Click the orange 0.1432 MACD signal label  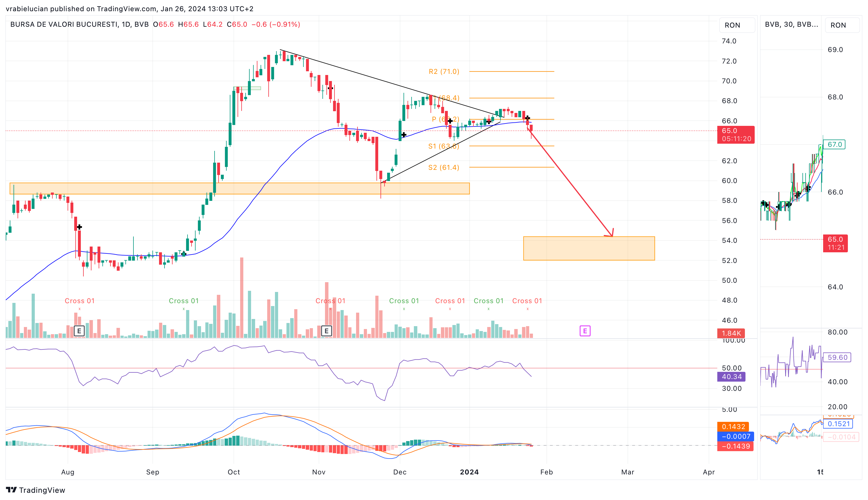733,426
